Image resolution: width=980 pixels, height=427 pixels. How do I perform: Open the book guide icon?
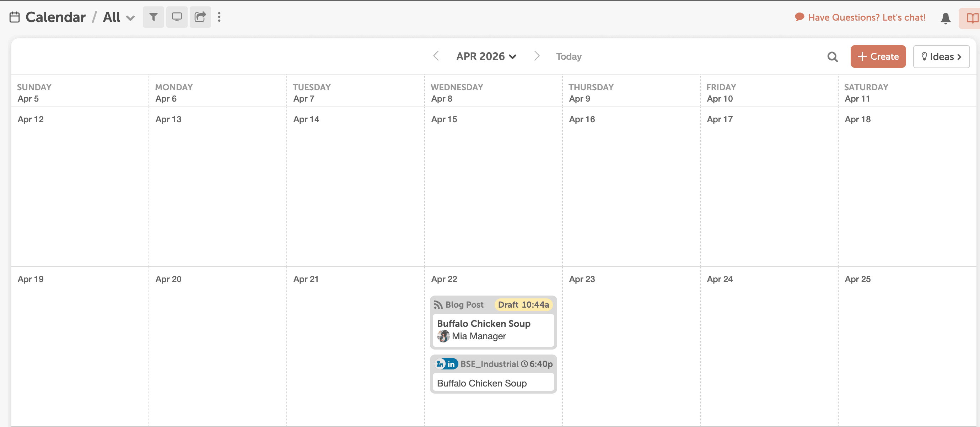click(972, 18)
